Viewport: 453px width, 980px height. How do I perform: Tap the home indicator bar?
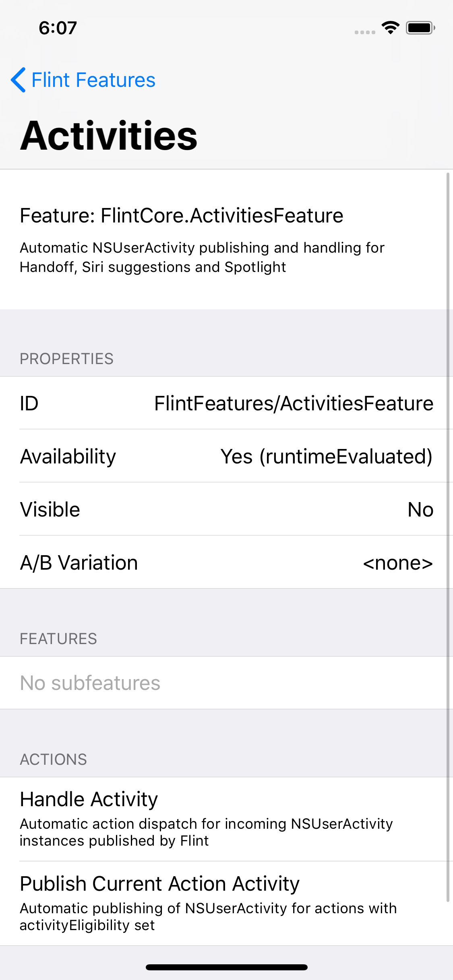coord(226,967)
